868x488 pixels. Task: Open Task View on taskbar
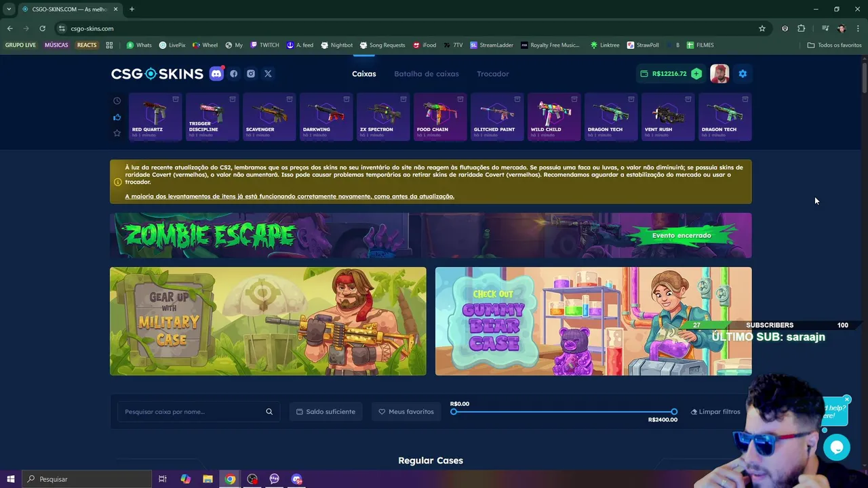(163, 479)
